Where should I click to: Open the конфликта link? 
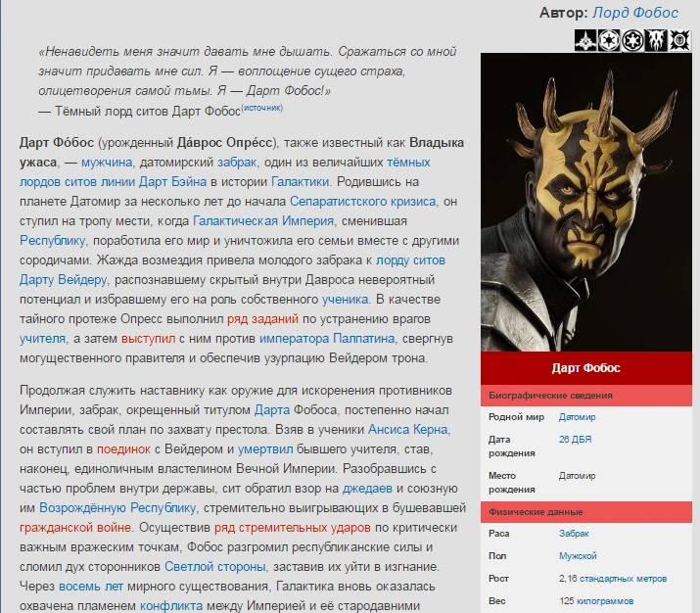171,606
